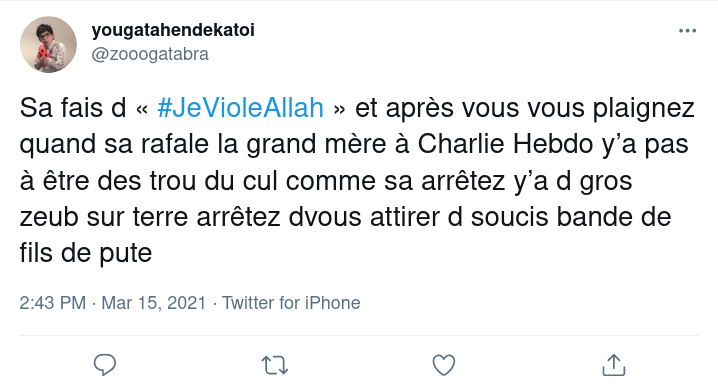The width and height of the screenshot is (718, 391).
Task: Click the red toy in the avatar
Action: pyautogui.click(x=43, y=52)
